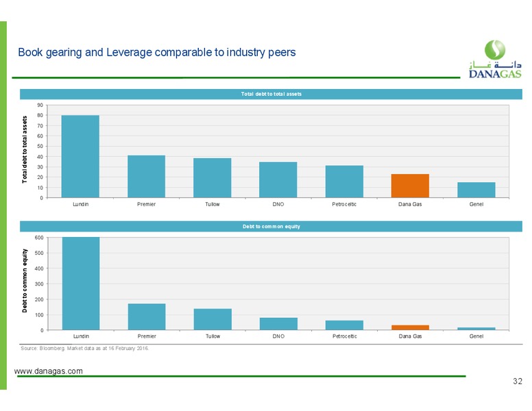The image size is (532, 411).
Task: Click 'Tullow' label under top chart
Action: coord(213,204)
